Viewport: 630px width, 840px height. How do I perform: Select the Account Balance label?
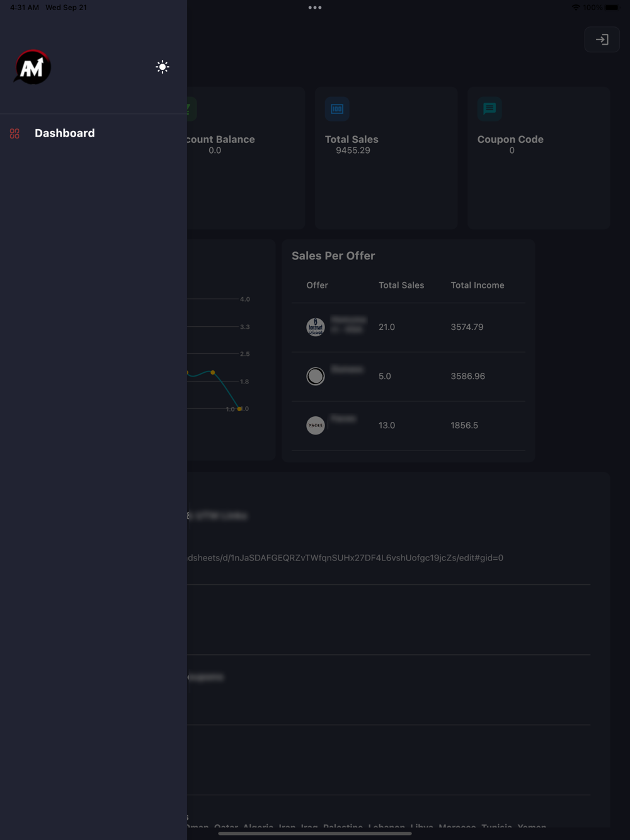(221, 139)
